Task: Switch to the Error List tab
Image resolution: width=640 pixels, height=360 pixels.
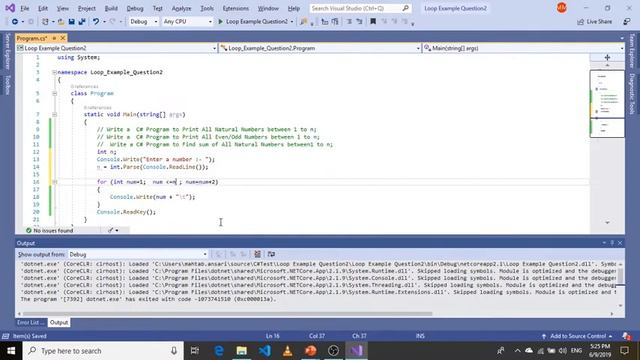Action: click(x=31, y=322)
